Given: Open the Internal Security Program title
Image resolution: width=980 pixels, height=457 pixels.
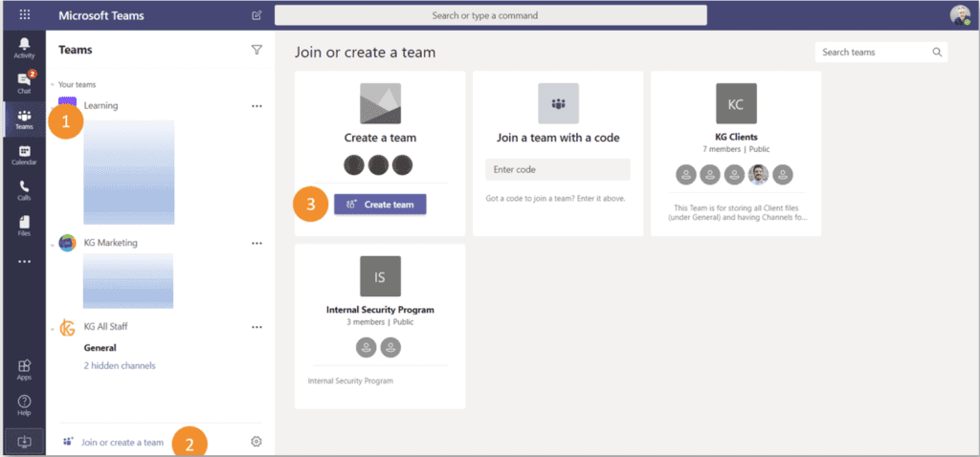Looking at the screenshot, I should (380, 310).
